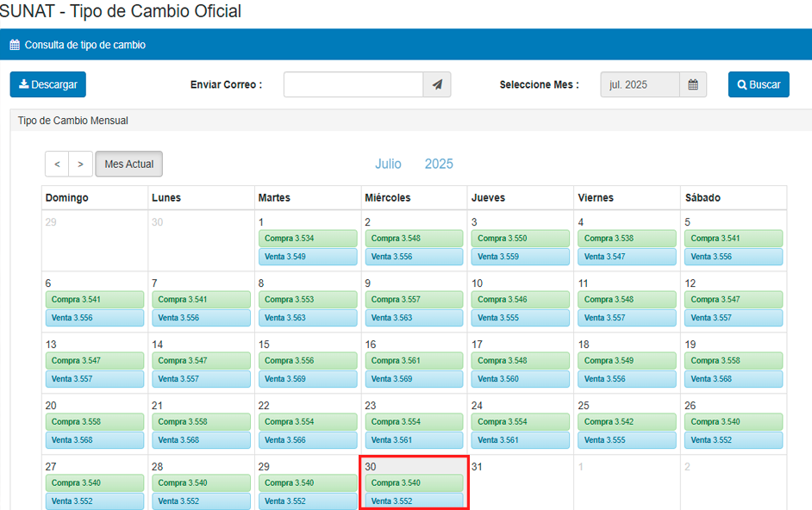This screenshot has width=812, height=510.
Task: Select Compra 3.558 on day 20
Action: pyautogui.click(x=95, y=421)
